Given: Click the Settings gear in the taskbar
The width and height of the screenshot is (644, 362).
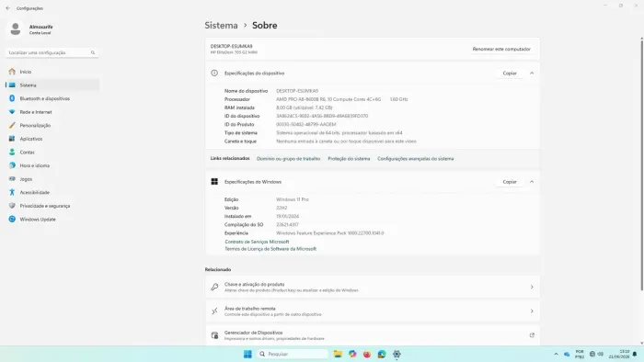Looking at the screenshot, I should (x=397, y=355).
